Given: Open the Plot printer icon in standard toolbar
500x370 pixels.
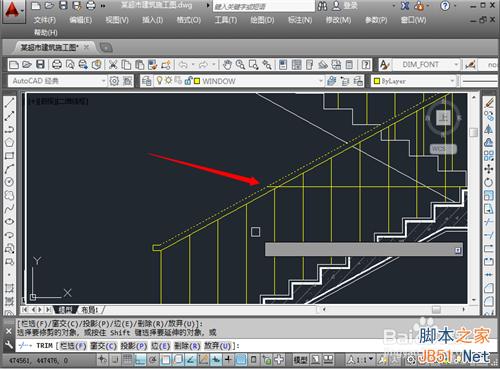Looking at the screenshot, I should (x=57, y=65).
